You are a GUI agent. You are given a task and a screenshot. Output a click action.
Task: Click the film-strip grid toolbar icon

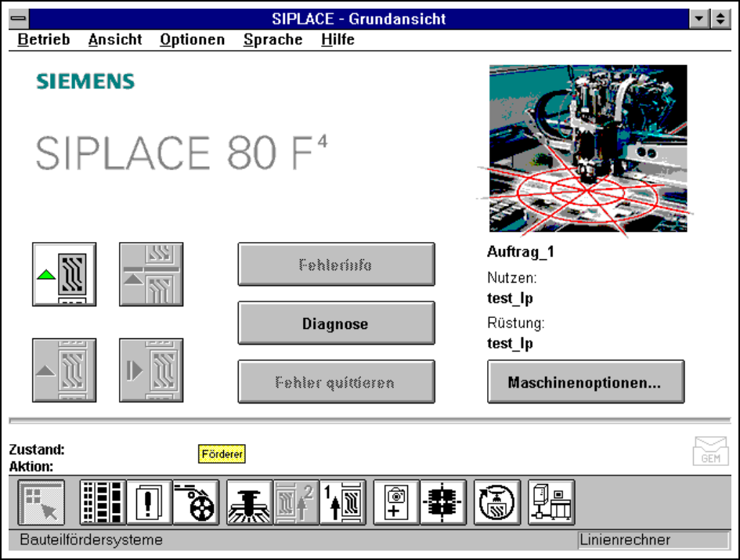click(x=103, y=502)
